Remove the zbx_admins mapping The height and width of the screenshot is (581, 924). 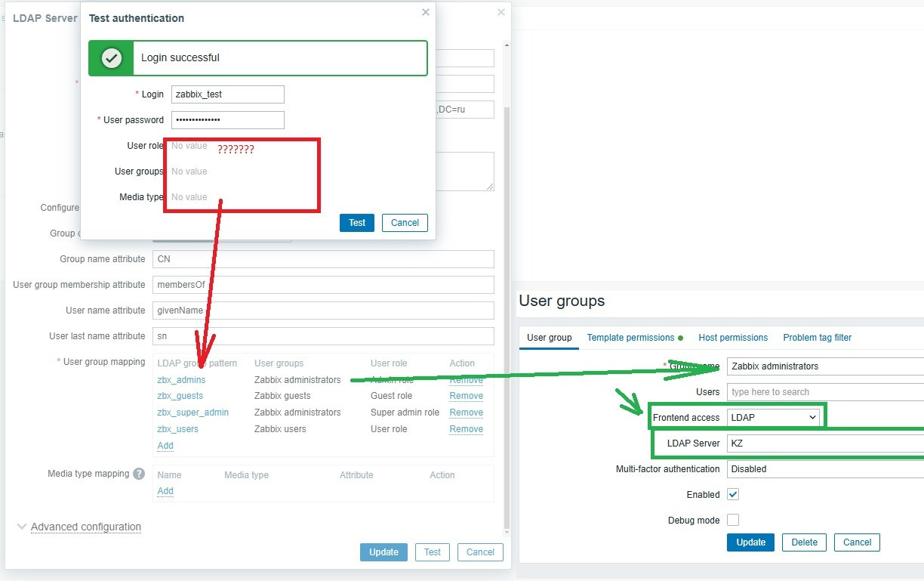pos(466,380)
